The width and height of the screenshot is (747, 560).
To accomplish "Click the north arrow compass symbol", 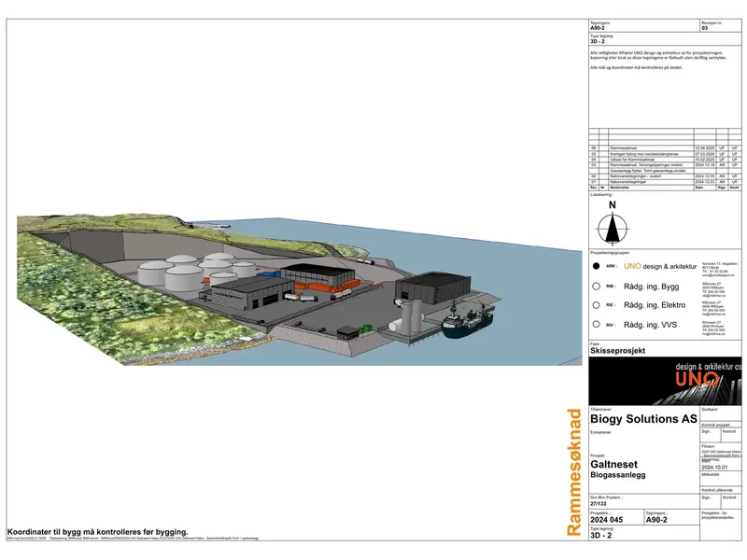I will click(x=613, y=229).
